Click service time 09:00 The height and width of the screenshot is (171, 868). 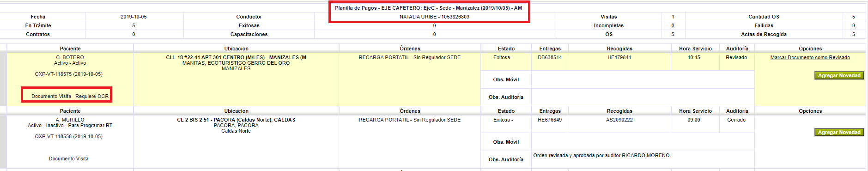point(694,120)
